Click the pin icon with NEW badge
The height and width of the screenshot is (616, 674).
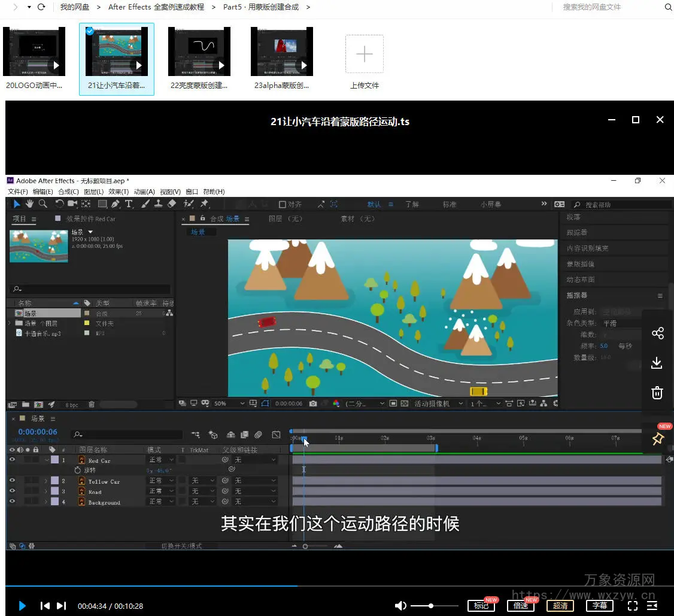(x=657, y=439)
